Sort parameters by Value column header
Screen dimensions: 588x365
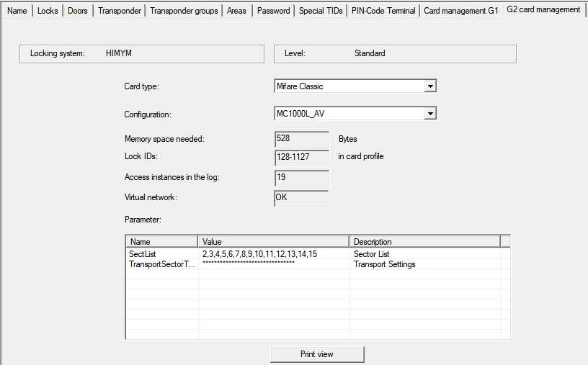coord(274,242)
